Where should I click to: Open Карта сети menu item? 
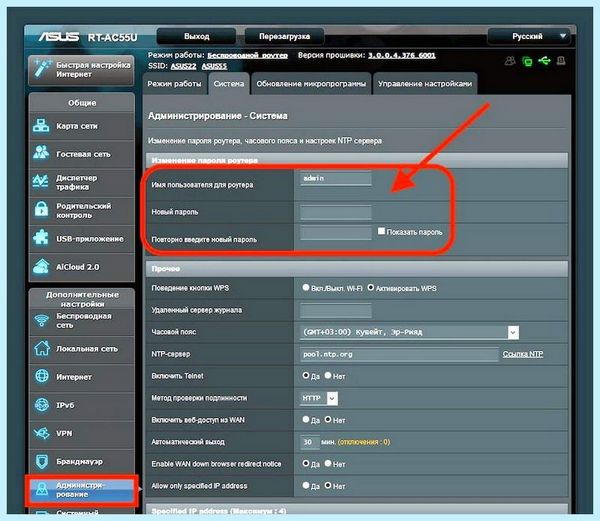point(82,126)
